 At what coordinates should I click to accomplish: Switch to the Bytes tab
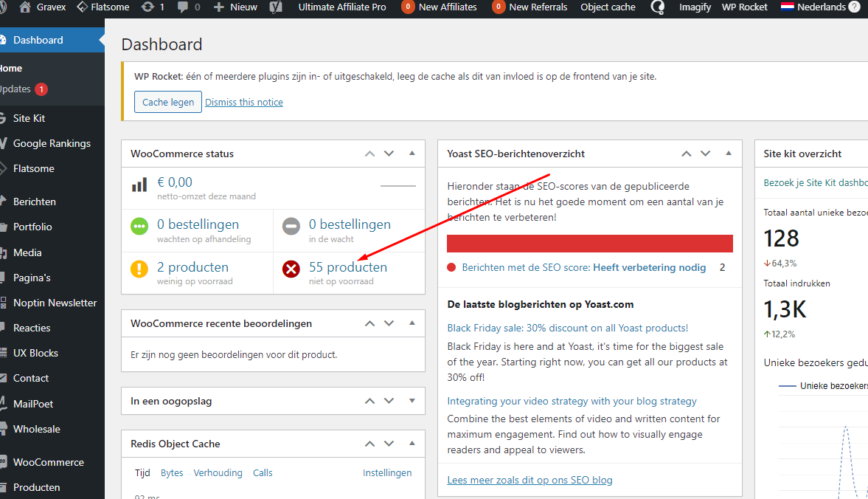[172, 473]
